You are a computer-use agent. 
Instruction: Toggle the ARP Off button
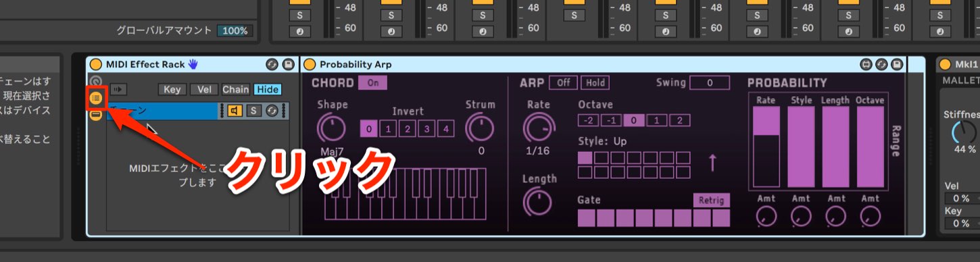pyautogui.click(x=563, y=83)
